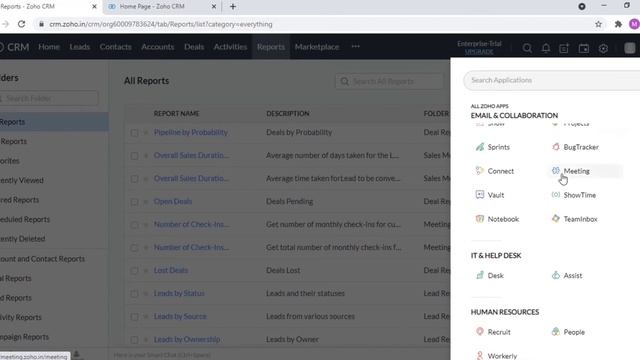Reload the page
Screen dimensions: 640x360
(22, 24)
